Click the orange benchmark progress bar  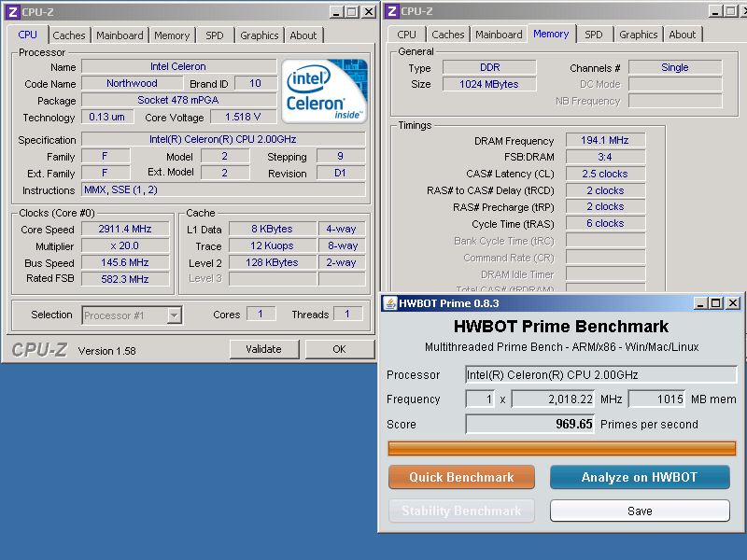562,448
